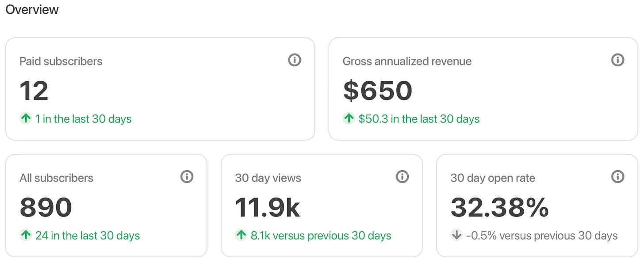The image size is (644, 263).
Task: Click '1 in the last 30 days' text
Action: tap(84, 119)
